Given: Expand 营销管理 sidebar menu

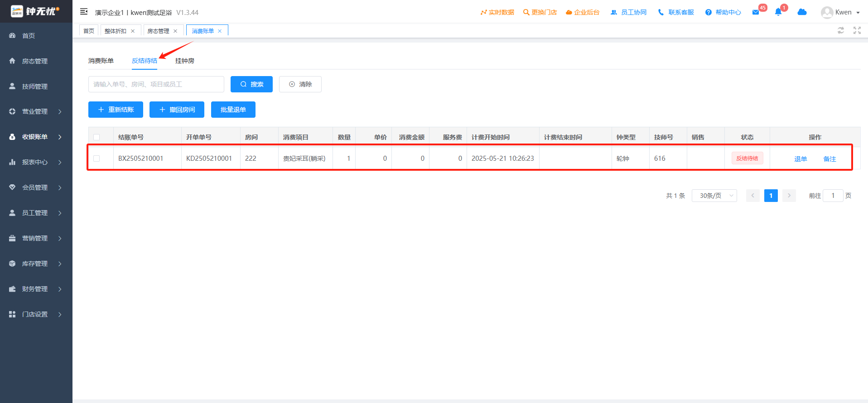Looking at the screenshot, I should [36, 238].
